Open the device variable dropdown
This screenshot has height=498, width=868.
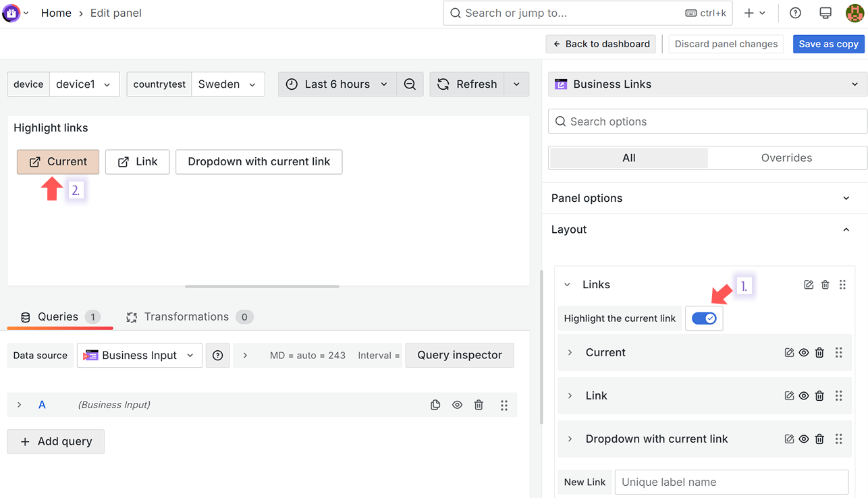pos(84,84)
